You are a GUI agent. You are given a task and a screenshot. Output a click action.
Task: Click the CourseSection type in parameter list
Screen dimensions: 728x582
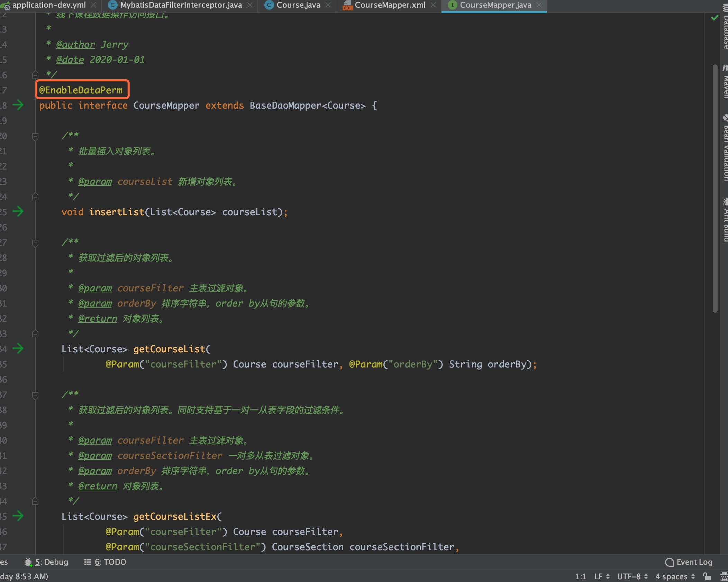pyautogui.click(x=308, y=547)
